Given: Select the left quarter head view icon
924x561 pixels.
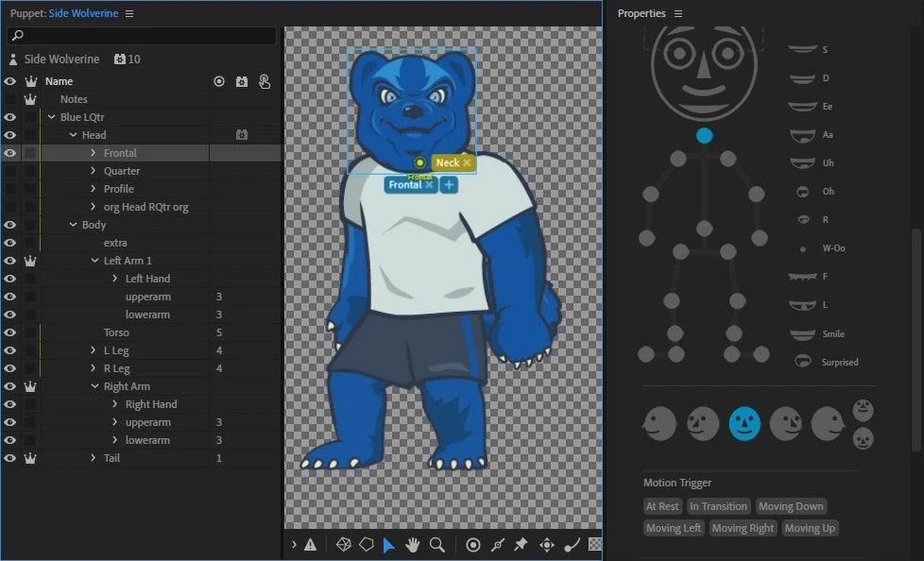Looking at the screenshot, I should (703, 424).
